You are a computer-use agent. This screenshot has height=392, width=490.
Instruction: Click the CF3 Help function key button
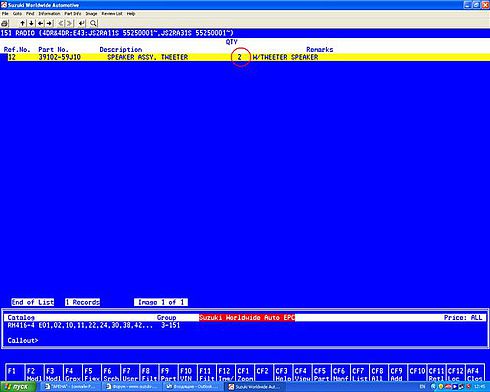(x=284, y=374)
